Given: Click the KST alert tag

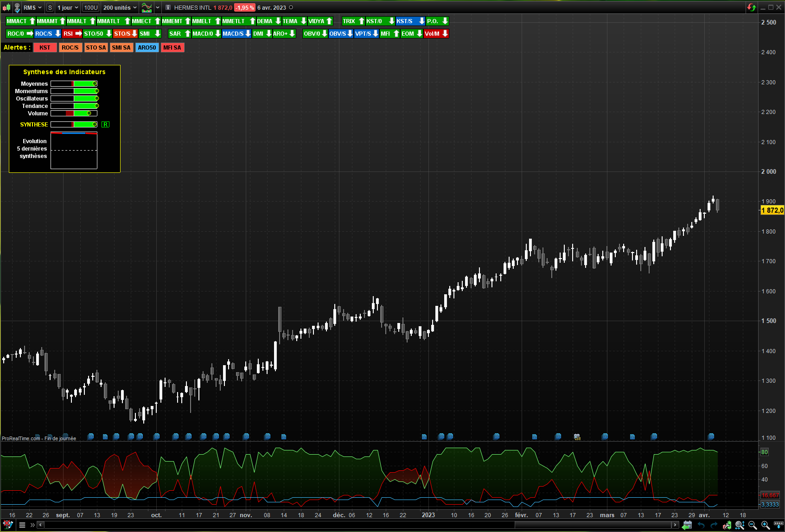Looking at the screenshot, I should click(x=45, y=47).
